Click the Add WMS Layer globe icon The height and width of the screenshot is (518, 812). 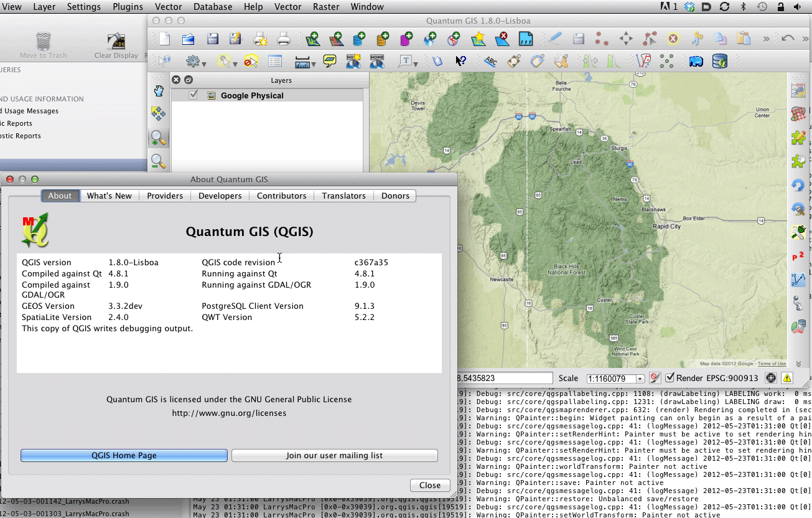tap(430, 39)
